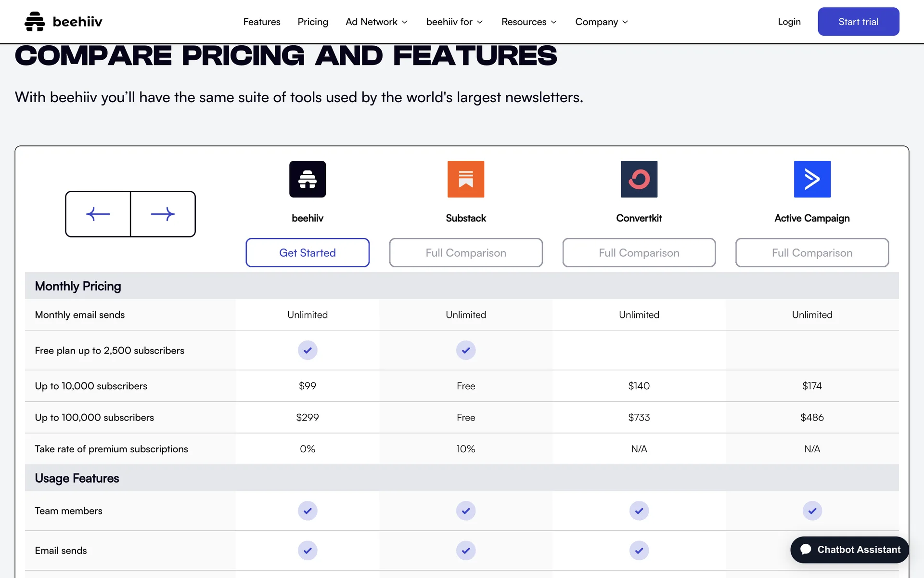
Task: Click the Get Started button
Action: pyautogui.click(x=308, y=253)
